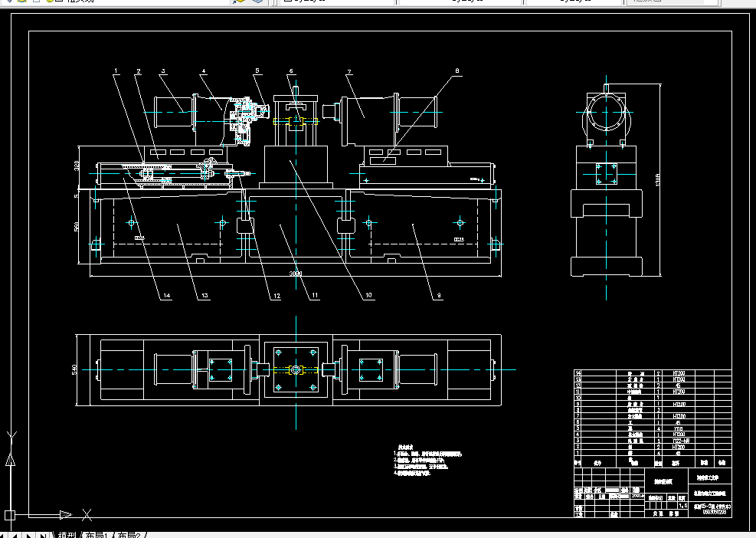Click the last-tab arrow beside the layout tabs
This screenshot has height=538, width=756.
43,535
